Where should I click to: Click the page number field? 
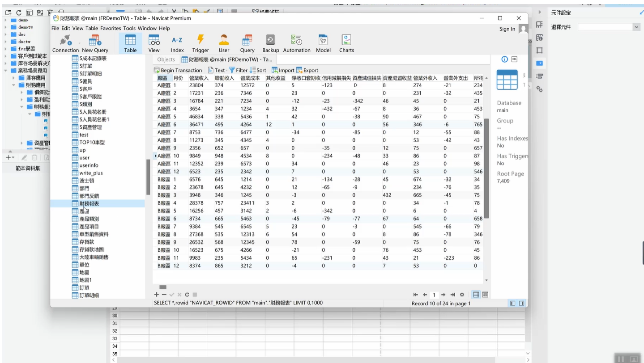point(434,295)
